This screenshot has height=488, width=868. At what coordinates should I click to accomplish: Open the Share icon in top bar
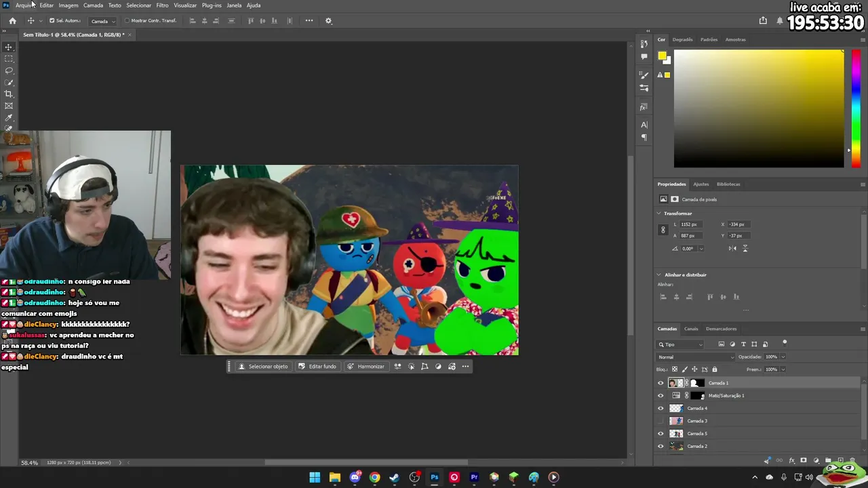(763, 20)
